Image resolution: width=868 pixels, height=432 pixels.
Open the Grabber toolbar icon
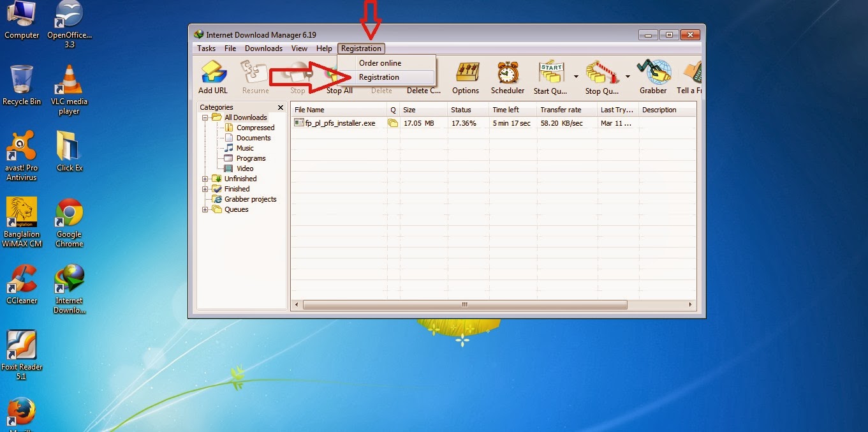[653, 78]
